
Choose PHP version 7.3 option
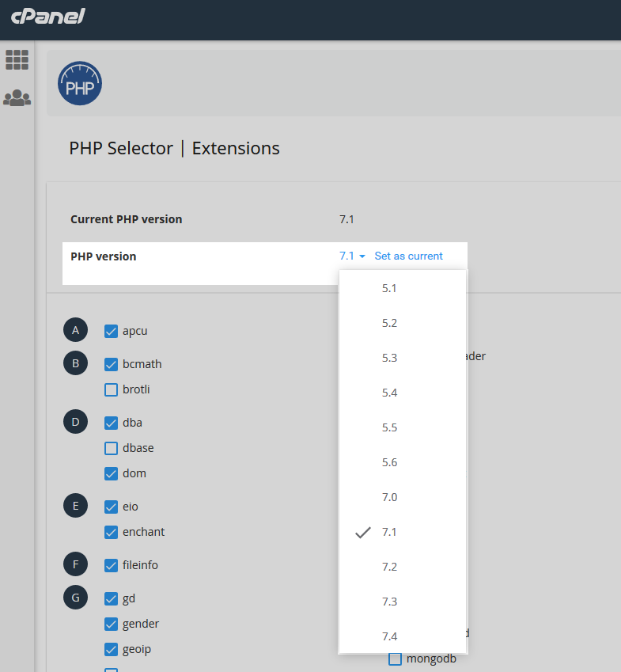coord(403,602)
